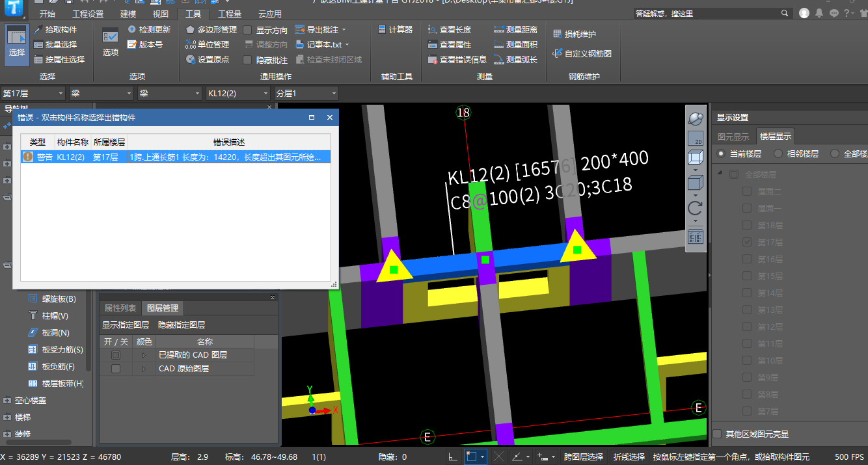Toggle 显示方向 checkbox
The width and height of the screenshot is (868, 465).
(x=247, y=30)
